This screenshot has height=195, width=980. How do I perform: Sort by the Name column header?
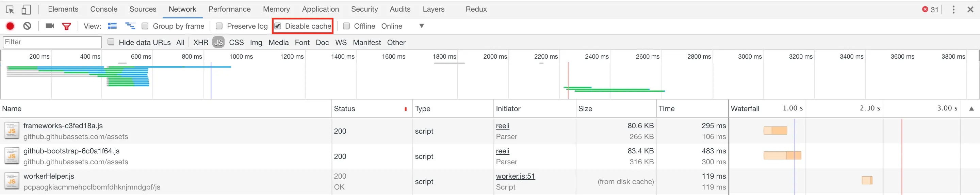click(x=166, y=108)
